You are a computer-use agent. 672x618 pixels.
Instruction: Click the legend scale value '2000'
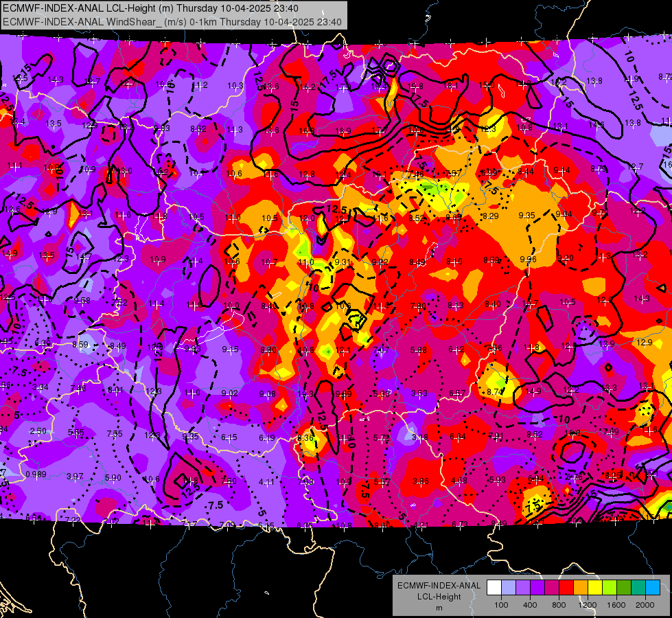pos(645,605)
